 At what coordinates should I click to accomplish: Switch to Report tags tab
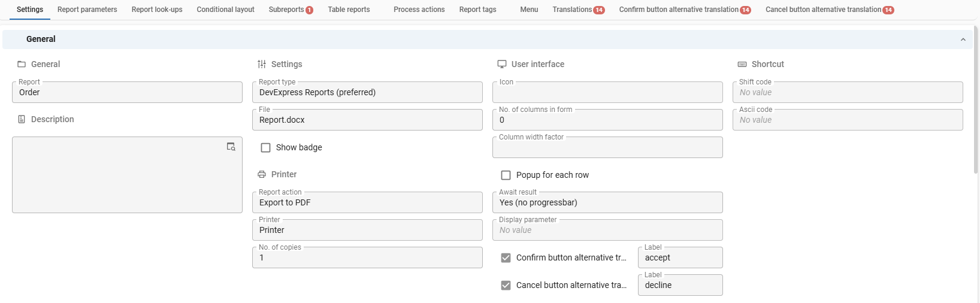pos(477,10)
